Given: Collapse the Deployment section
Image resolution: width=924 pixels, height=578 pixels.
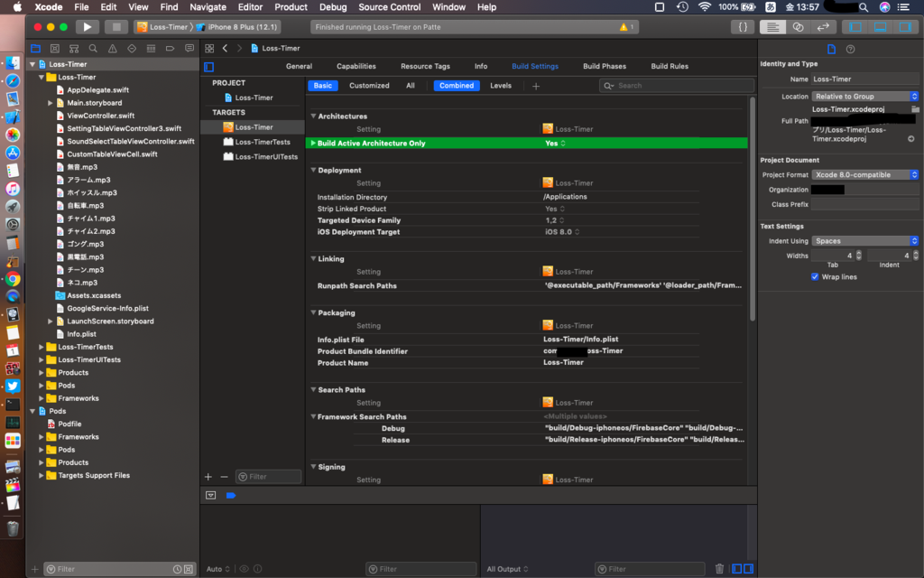Looking at the screenshot, I should [313, 170].
